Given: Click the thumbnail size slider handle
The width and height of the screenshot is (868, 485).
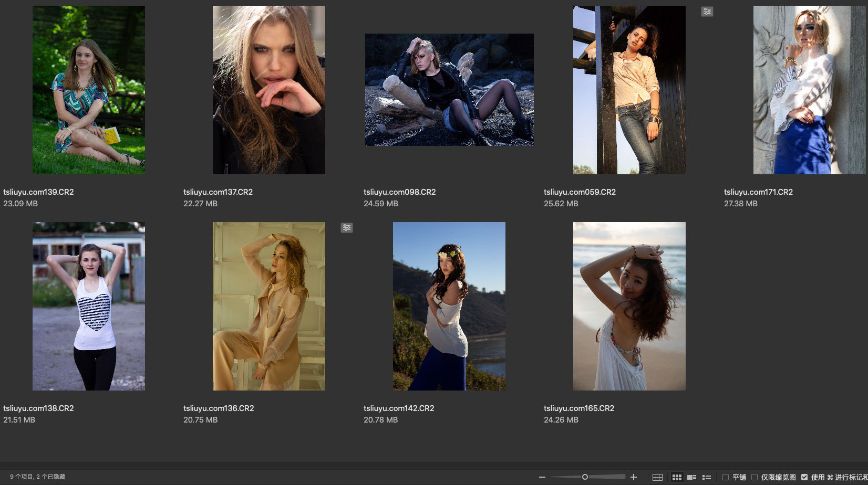Looking at the screenshot, I should (x=585, y=477).
